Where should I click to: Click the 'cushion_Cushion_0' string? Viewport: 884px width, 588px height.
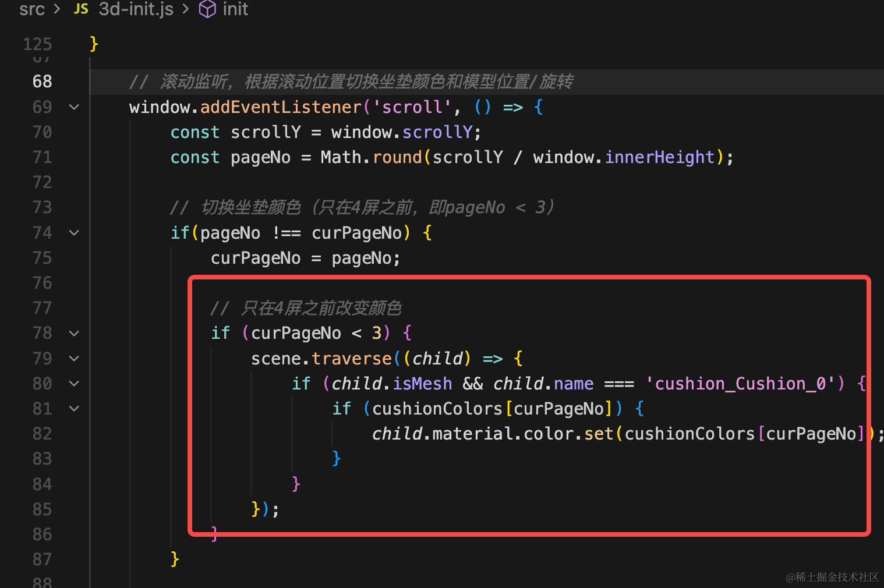point(740,384)
